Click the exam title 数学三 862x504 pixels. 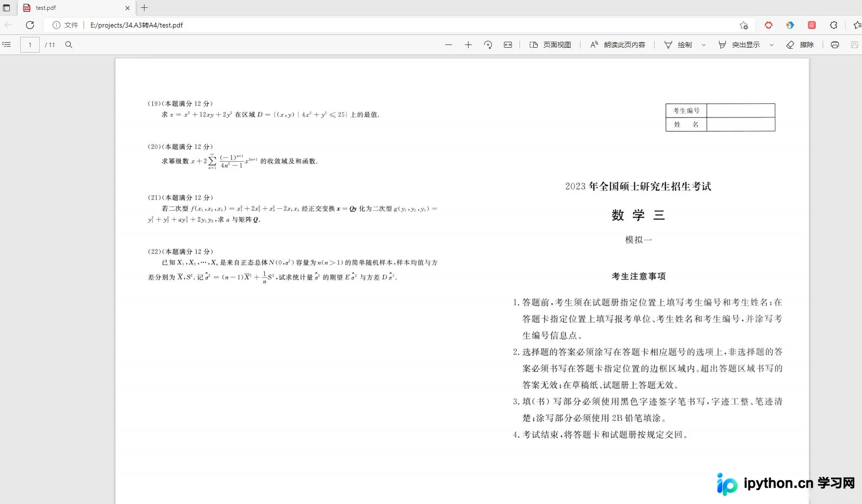[638, 215]
